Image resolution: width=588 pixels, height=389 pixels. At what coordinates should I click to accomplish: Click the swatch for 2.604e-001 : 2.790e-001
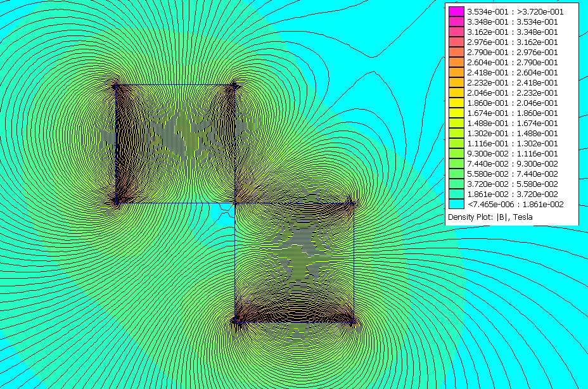pos(456,62)
